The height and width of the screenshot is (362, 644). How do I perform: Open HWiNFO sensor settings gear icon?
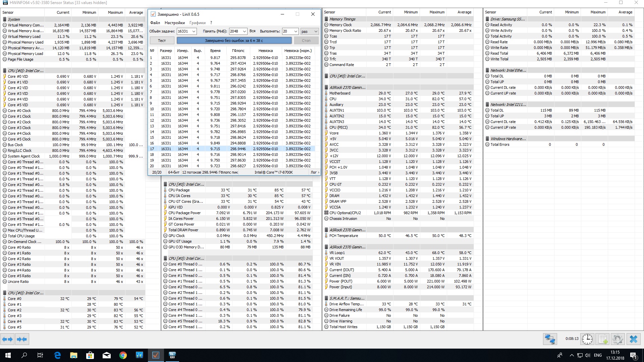click(618, 339)
